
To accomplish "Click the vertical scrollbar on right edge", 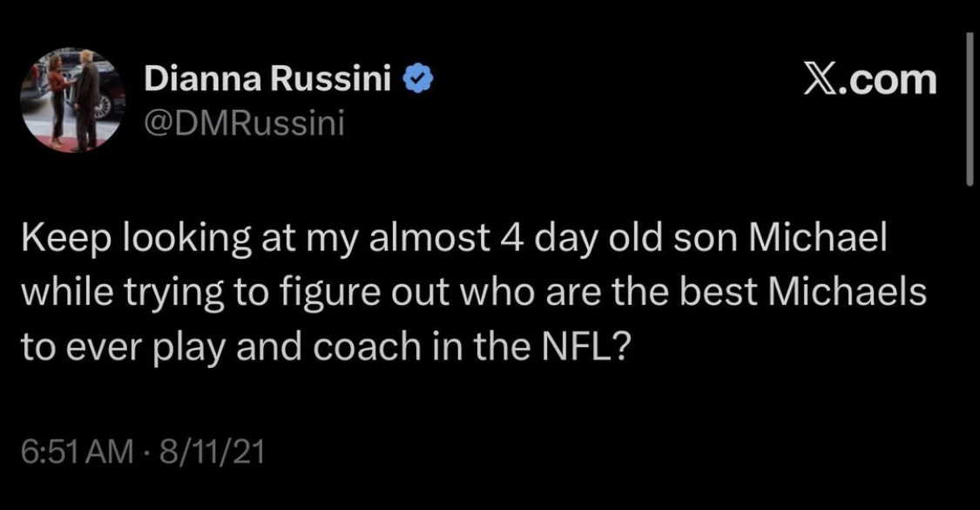I will tap(970, 109).
